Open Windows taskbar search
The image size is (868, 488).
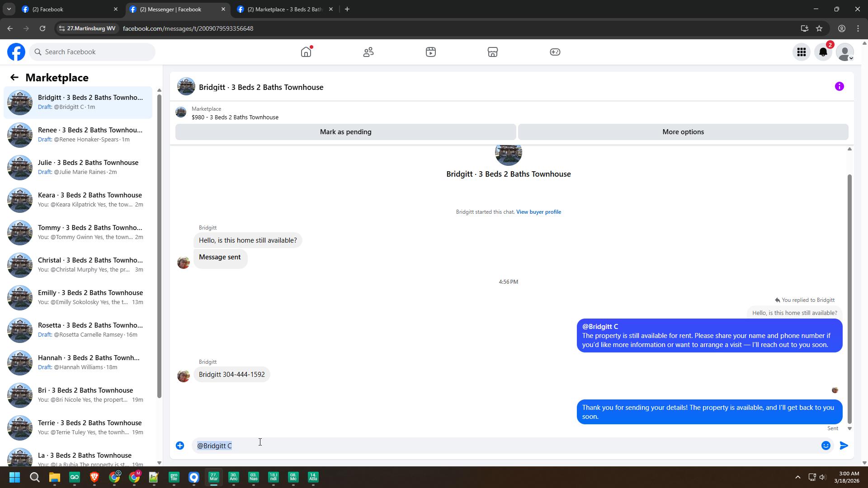coord(34,477)
